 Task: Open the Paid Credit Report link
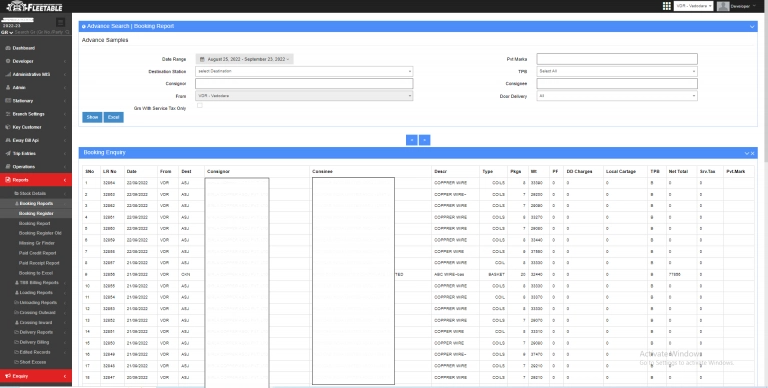click(37, 253)
